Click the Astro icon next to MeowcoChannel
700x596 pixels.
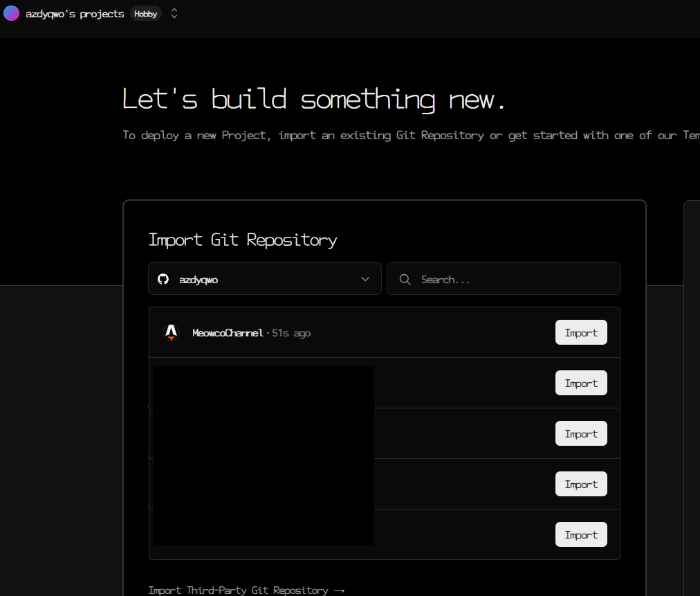[x=172, y=332]
